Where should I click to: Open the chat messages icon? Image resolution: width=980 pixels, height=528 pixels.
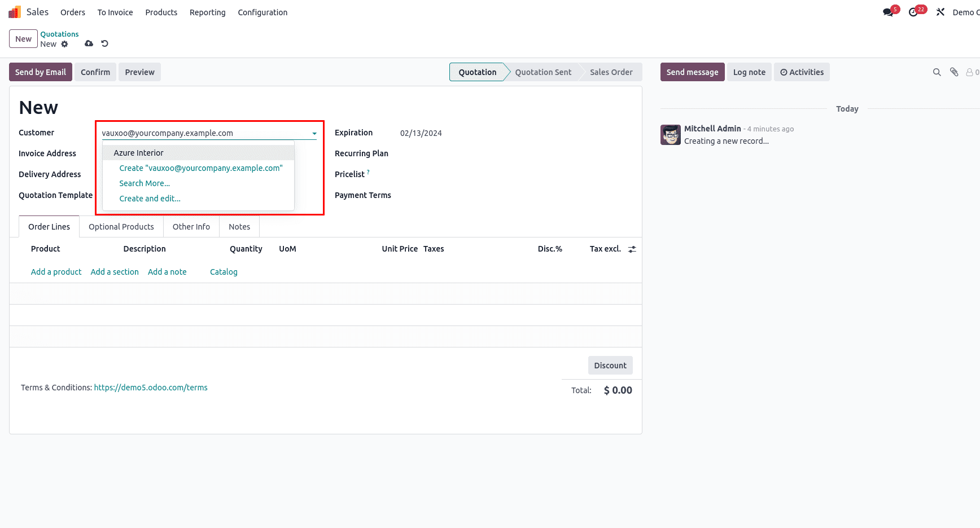click(889, 12)
